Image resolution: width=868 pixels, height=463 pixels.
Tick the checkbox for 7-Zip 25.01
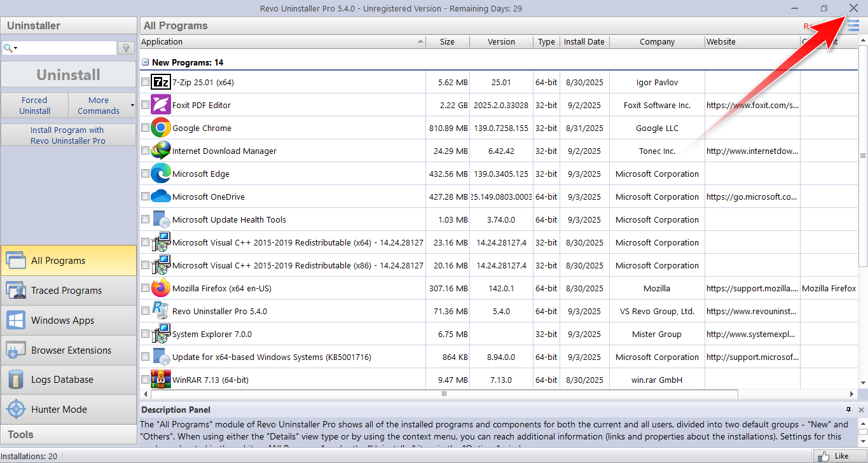[x=145, y=82]
